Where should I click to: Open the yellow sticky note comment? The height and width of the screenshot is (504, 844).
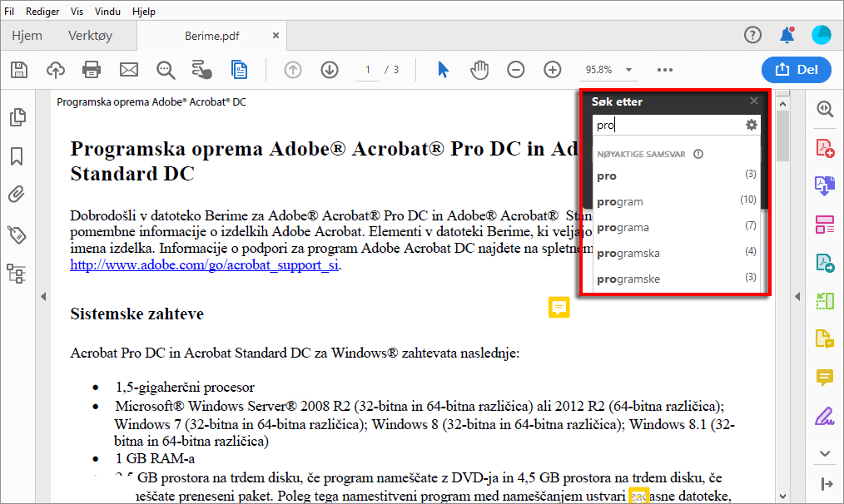pos(559,307)
